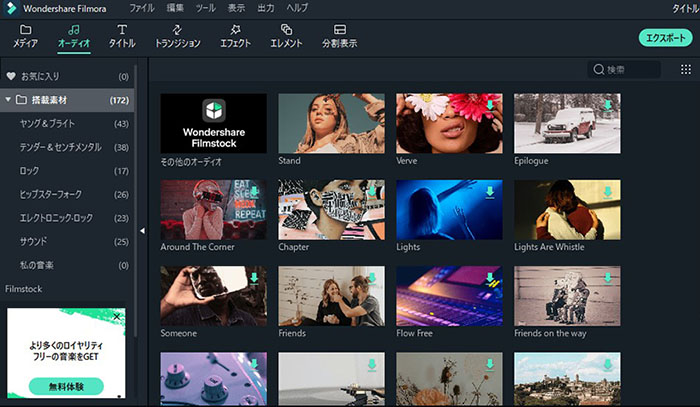Viewport: 700px width, 407px height.
Task: Select the Stand track thumbnail
Action: tap(331, 124)
